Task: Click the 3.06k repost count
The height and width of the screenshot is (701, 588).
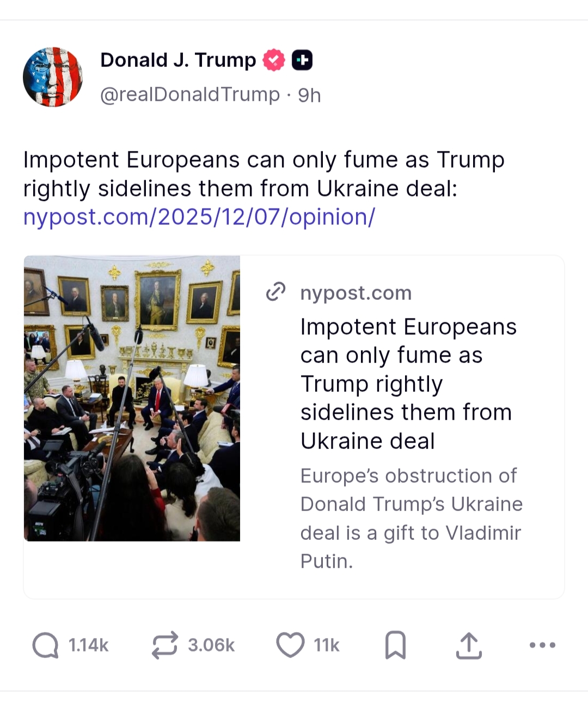Action: [211, 645]
